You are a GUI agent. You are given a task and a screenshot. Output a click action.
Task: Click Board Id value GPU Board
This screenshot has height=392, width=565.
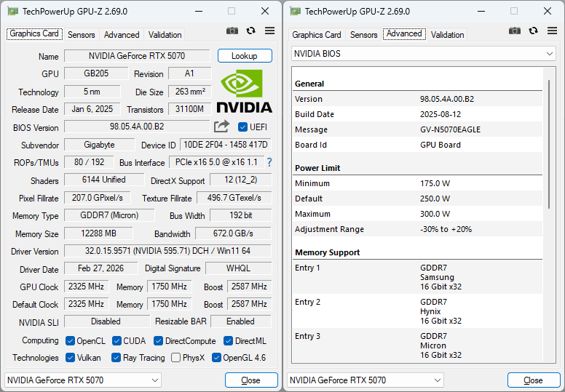coord(440,145)
